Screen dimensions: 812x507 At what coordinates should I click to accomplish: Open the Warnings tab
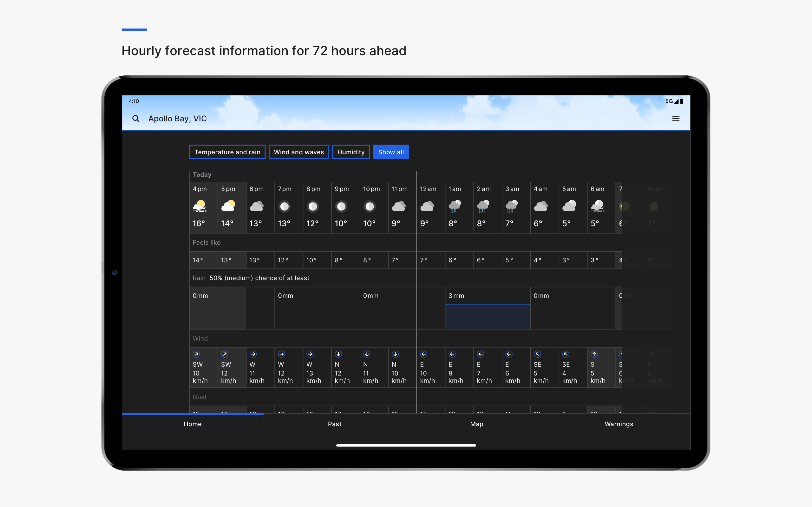pyautogui.click(x=619, y=424)
